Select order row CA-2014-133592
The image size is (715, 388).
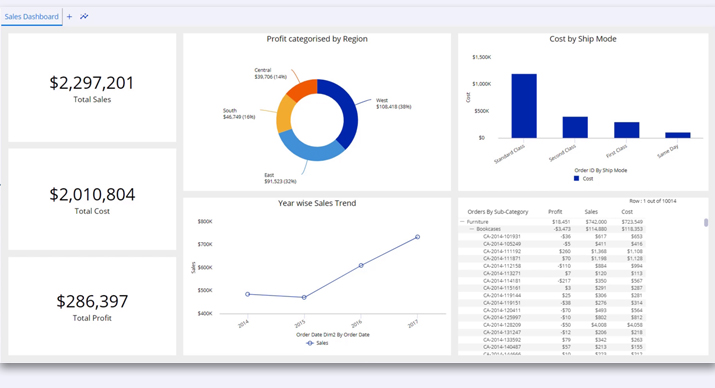coord(552,340)
